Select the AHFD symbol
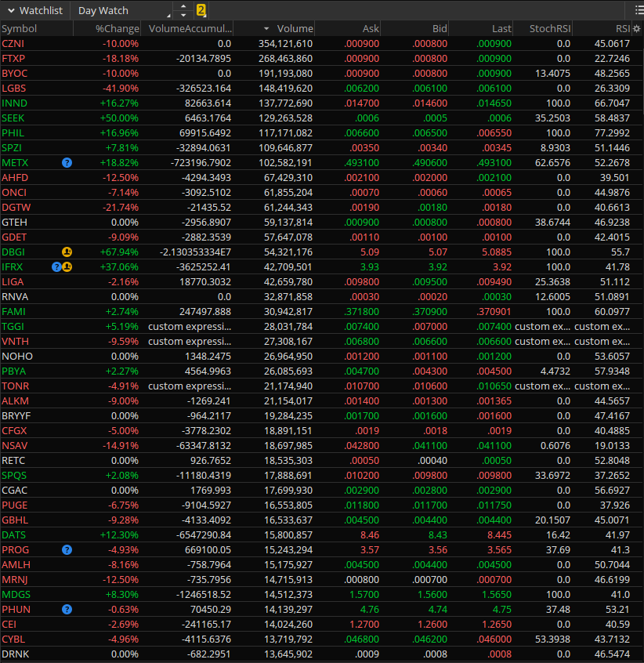Viewport: 644px width, 663px height. [x=15, y=178]
